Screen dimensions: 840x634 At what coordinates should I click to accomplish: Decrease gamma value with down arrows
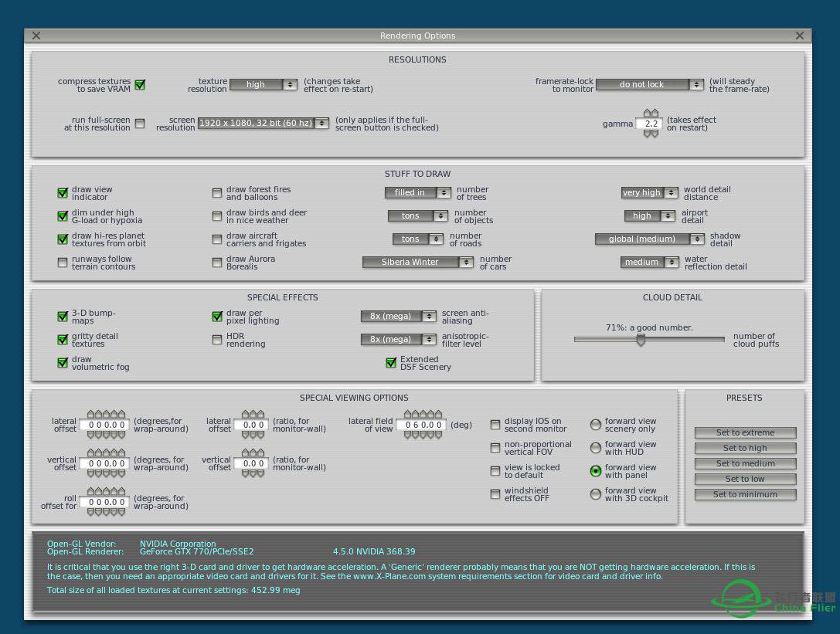pyautogui.click(x=651, y=134)
